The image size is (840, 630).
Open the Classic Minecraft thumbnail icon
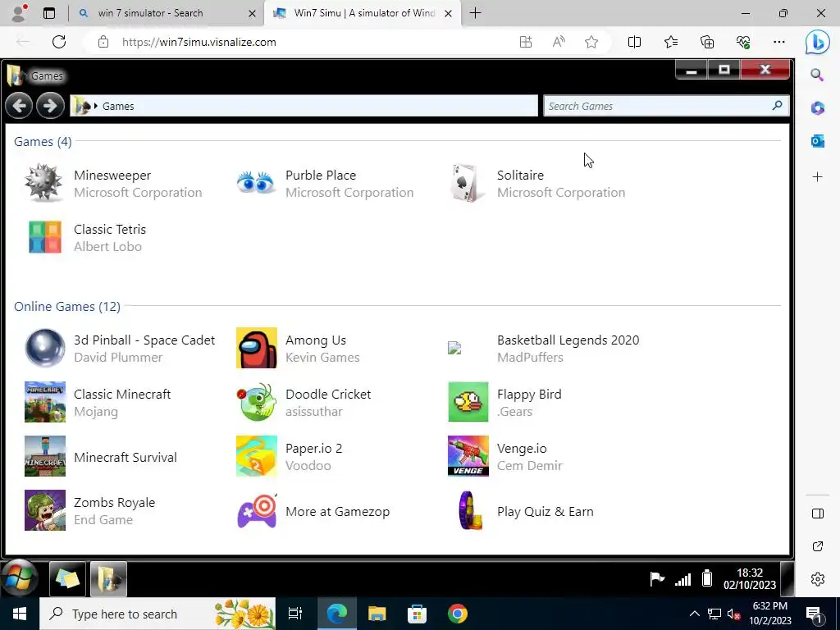coord(45,402)
